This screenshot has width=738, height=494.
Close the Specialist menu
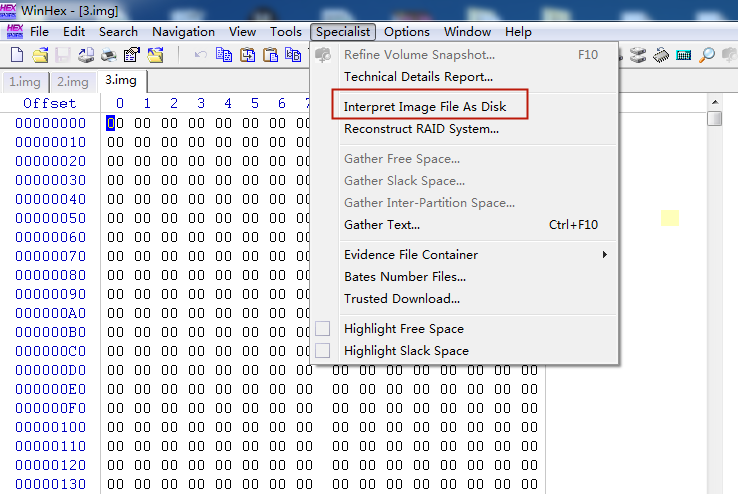tap(343, 32)
